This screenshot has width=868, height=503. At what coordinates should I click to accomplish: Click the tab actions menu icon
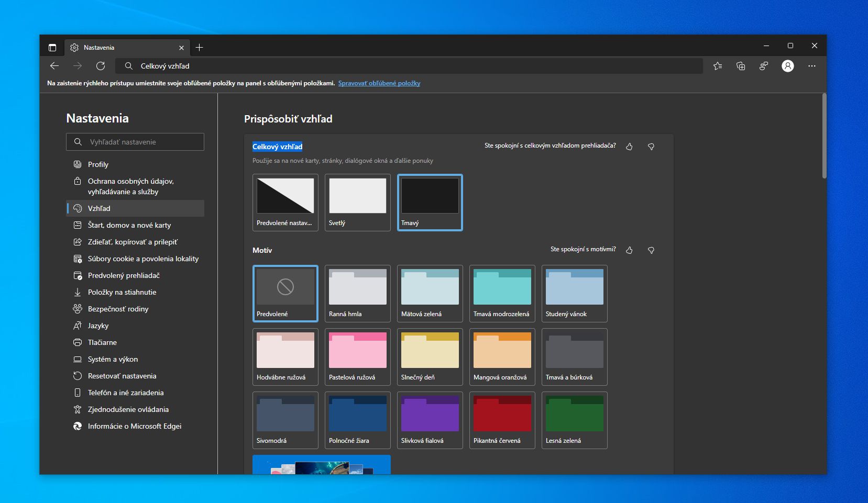(x=52, y=48)
